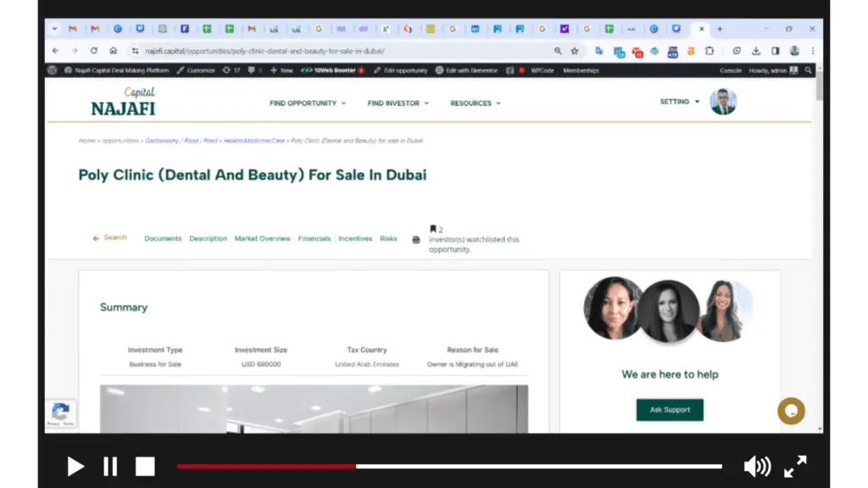Click Howdy, admin account menu
The image size is (868, 488).
coord(773,70)
